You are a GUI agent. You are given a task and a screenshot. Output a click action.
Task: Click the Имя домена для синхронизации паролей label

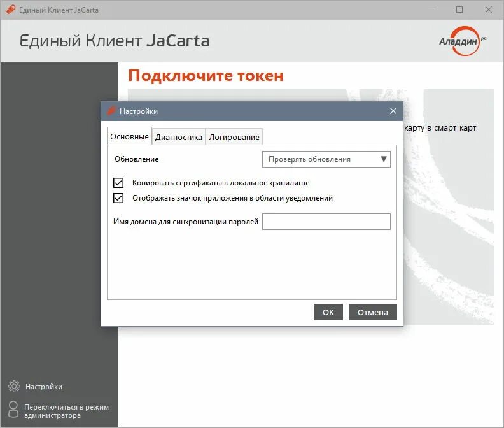click(185, 222)
